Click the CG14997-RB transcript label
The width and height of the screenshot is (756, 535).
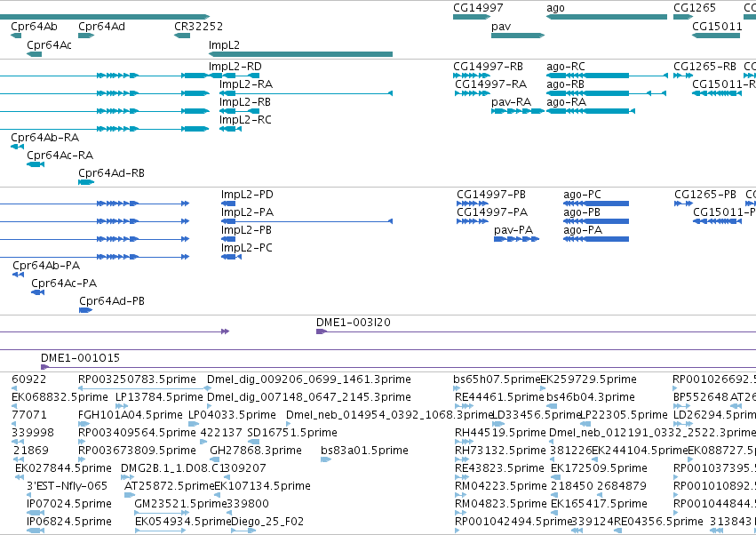coord(488,66)
